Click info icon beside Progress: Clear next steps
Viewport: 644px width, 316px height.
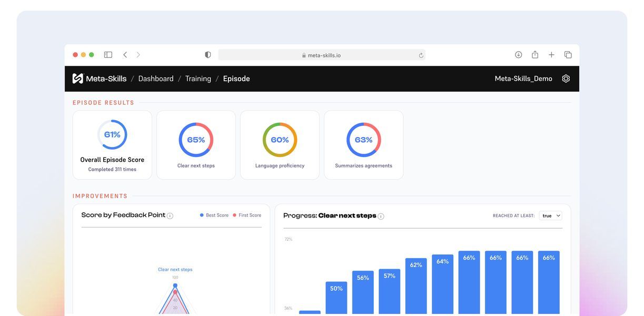[381, 216]
